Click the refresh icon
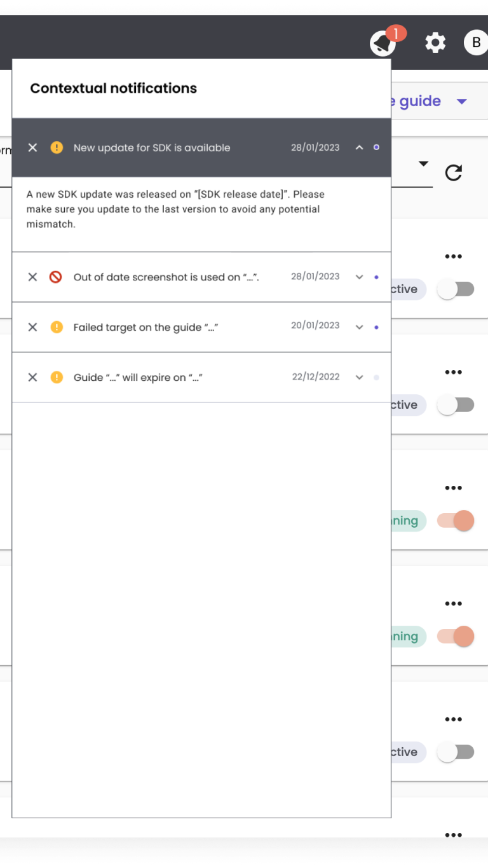Image resolution: width=488 pixels, height=868 pixels. (453, 172)
